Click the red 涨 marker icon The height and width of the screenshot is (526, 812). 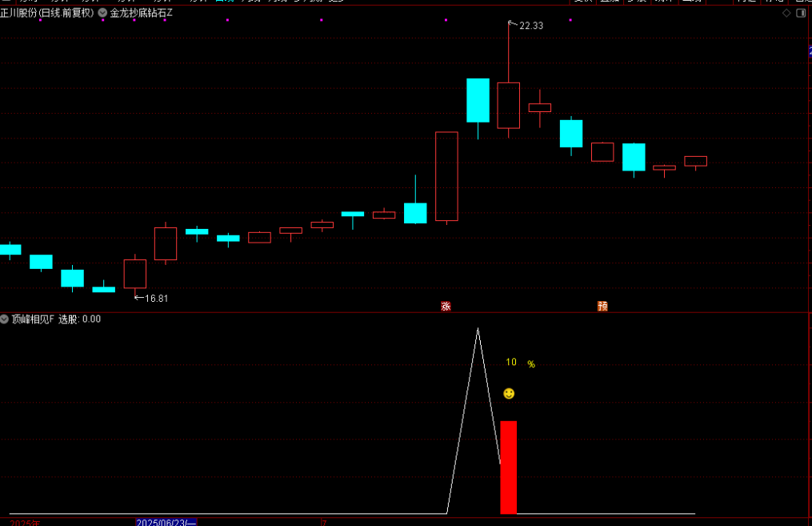coord(446,306)
